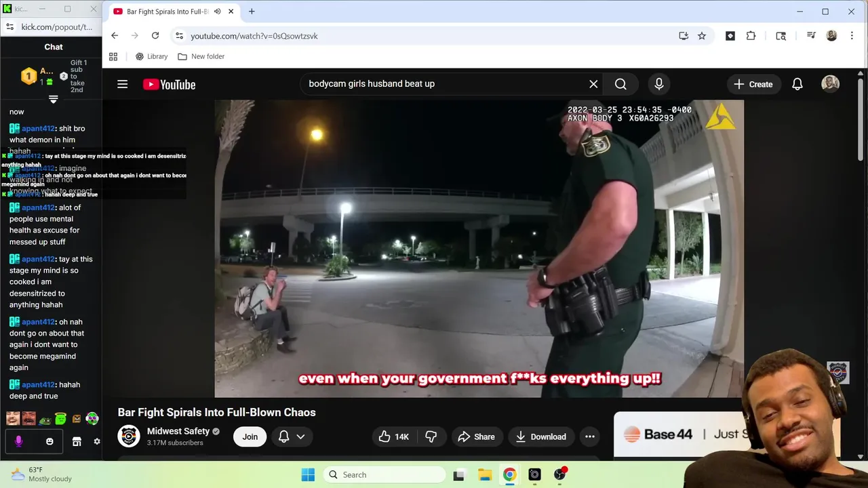Open the Kick emote picker smiley
The height and width of the screenshot is (488, 868).
point(50,441)
